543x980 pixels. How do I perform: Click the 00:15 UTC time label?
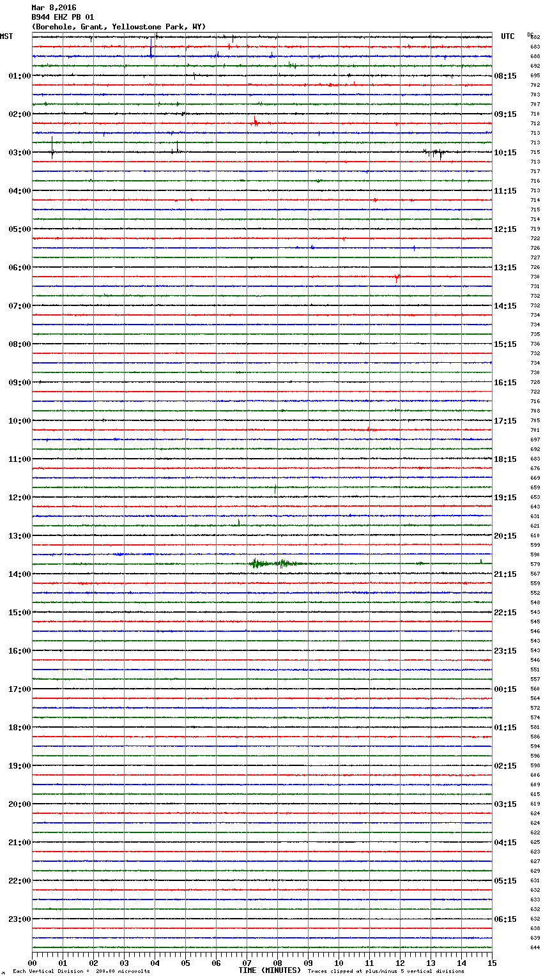(505, 689)
